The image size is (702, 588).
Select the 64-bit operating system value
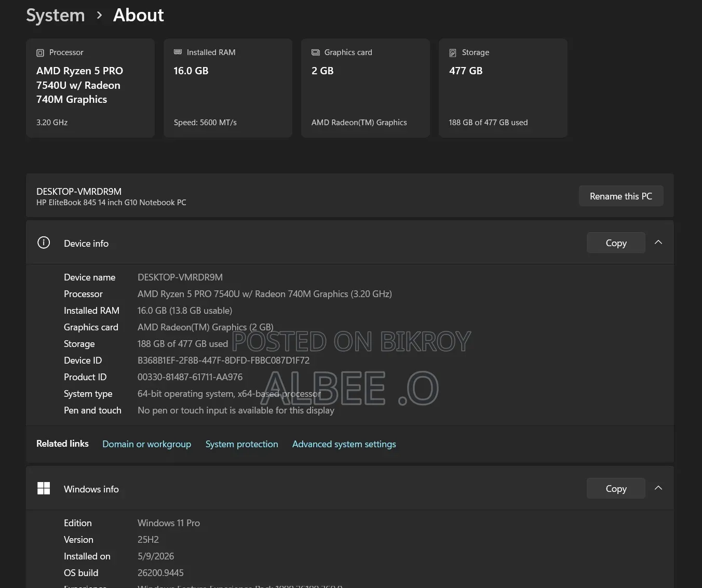click(230, 394)
